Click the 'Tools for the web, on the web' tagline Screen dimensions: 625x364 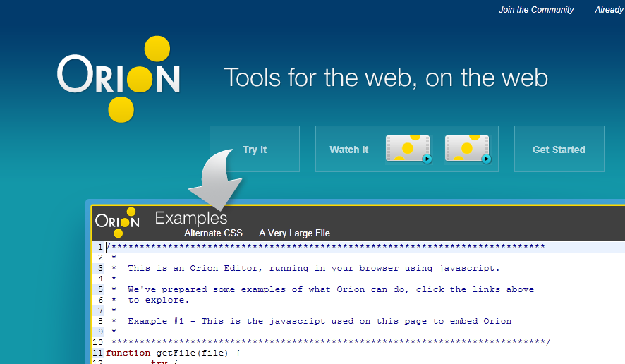tap(386, 78)
